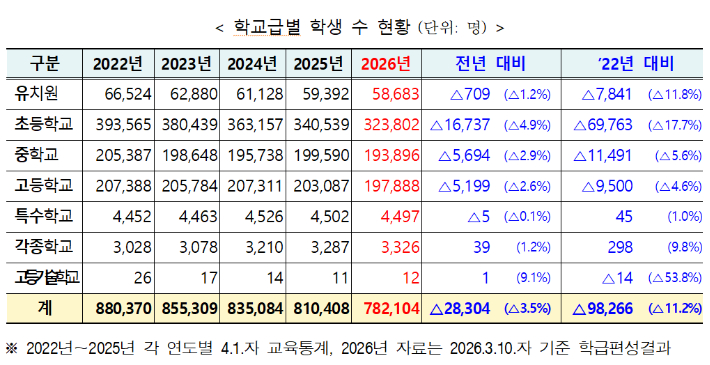Click the table title 학교급별 학생 수 현황

pyautogui.click(x=321, y=28)
